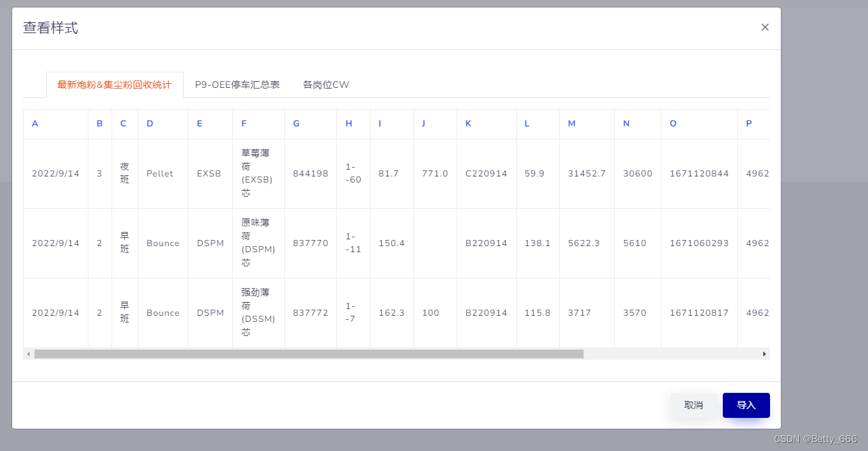
Task: Click the left scrollbar arrow
Action: point(28,354)
